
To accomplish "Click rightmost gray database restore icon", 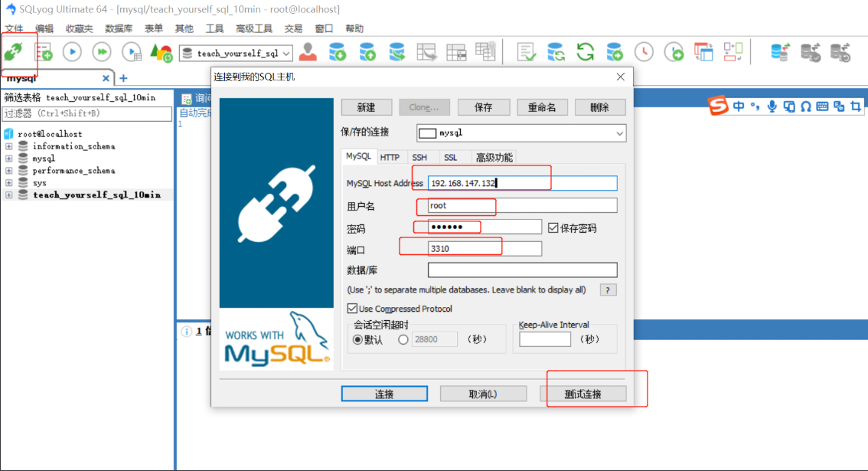I will 840,52.
